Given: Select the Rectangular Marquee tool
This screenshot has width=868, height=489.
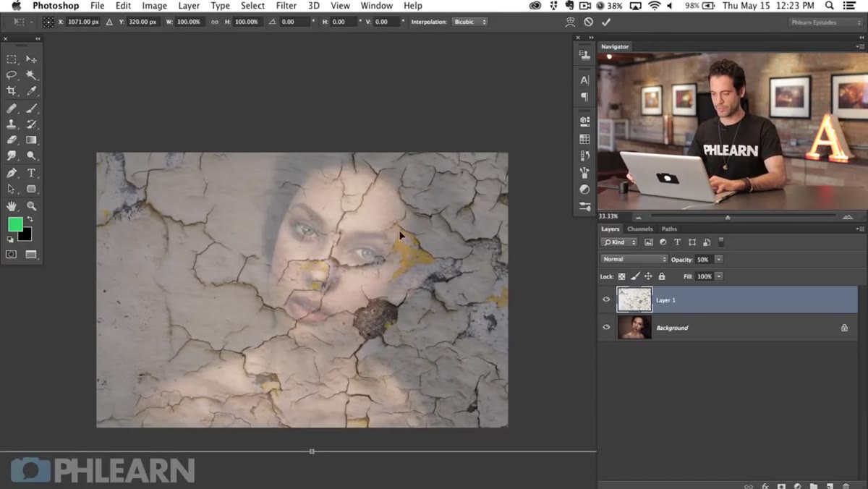Looking at the screenshot, I should (12, 59).
